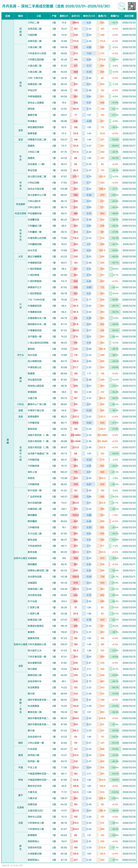Viewport: 138px width, 868px height.
Task: Click the 尚水天成 community name
Action: pyautogui.click(x=32, y=250)
